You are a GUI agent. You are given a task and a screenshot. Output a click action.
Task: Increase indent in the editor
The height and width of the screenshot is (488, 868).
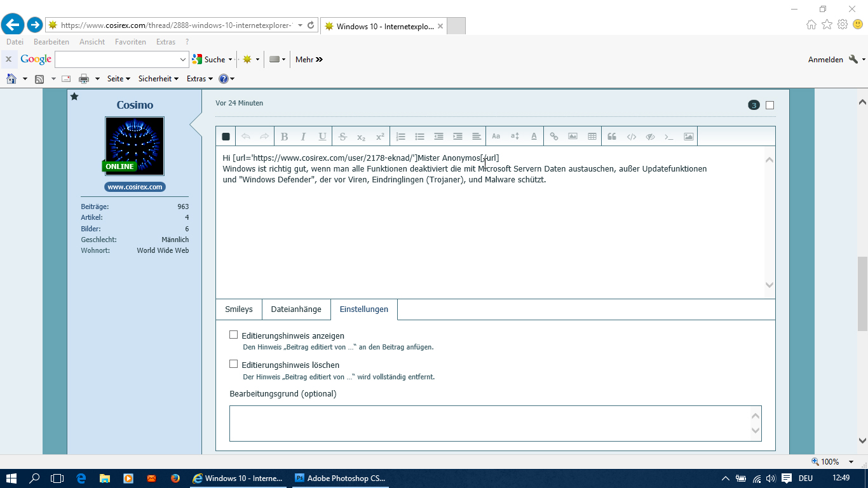(x=458, y=137)
